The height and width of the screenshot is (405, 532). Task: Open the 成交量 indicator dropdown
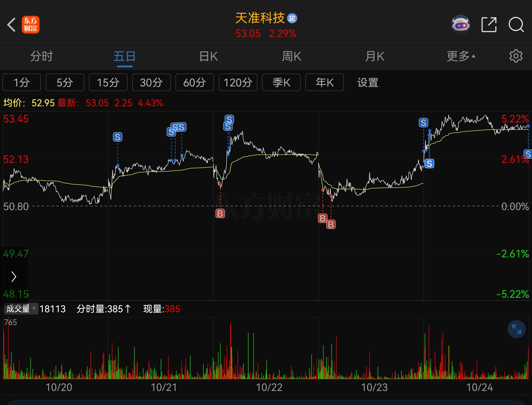point(21,309)
